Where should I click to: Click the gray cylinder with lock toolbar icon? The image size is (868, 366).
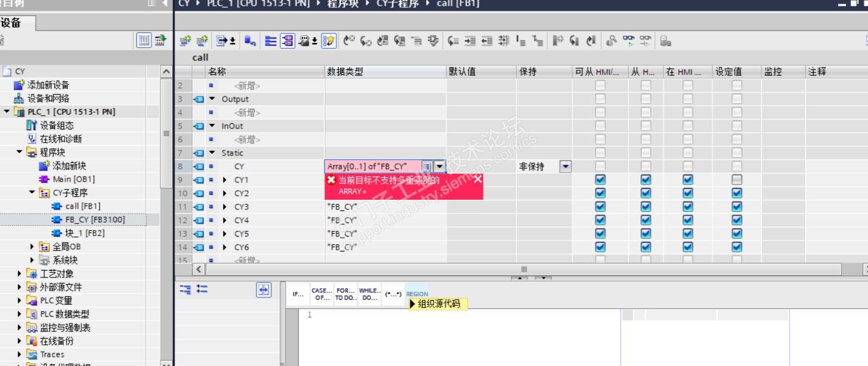(x=665, y=41)
